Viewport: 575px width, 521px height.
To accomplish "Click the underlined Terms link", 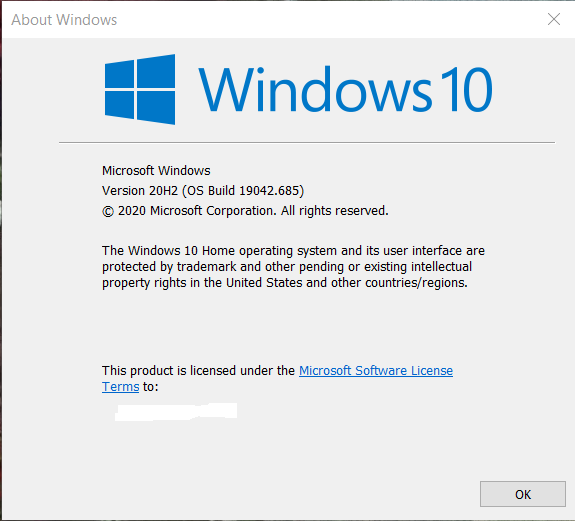I will pos(120,386).
